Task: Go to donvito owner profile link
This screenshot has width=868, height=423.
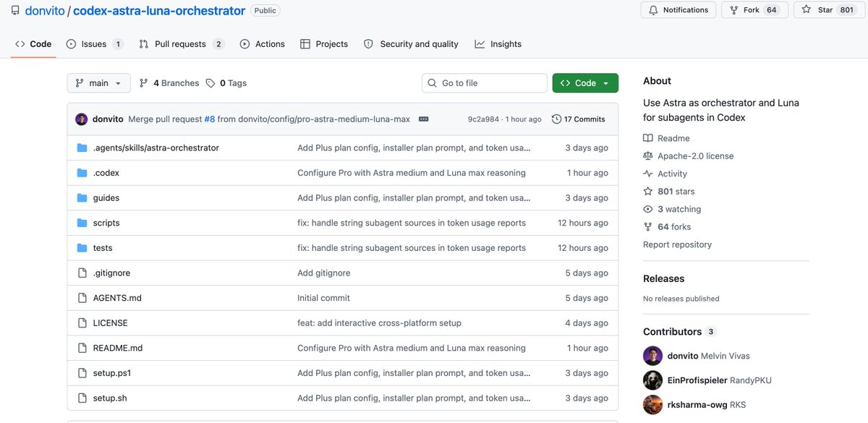Action: (45, 11)
